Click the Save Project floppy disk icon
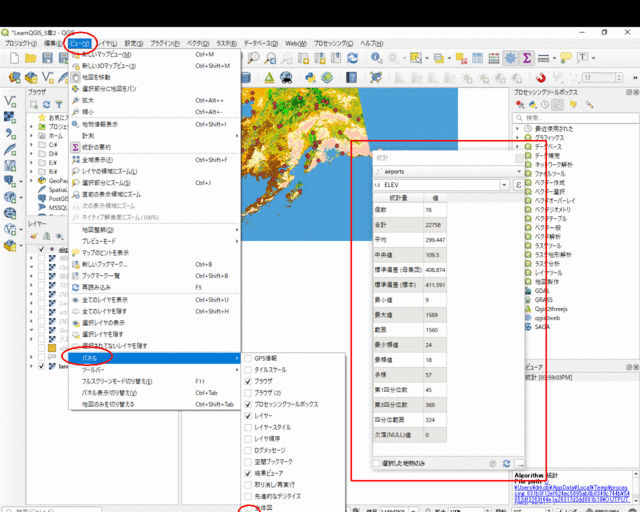Image resolution: width=640 pixels, height=512 pixels. (47, 58)
